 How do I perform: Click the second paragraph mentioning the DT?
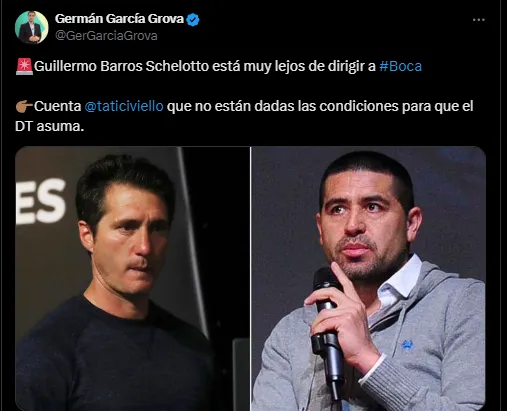tap(244, 116)
